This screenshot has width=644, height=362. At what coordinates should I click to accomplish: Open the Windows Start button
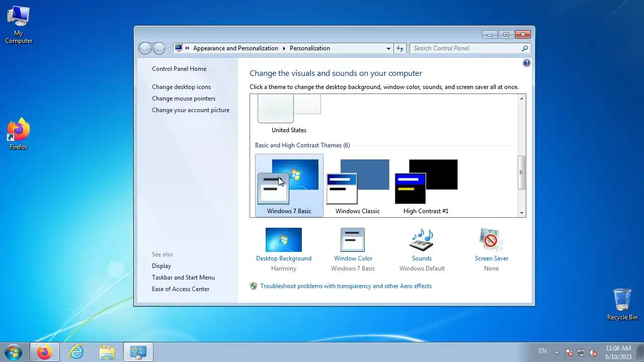pyautogui.click(x=14, y=352)
